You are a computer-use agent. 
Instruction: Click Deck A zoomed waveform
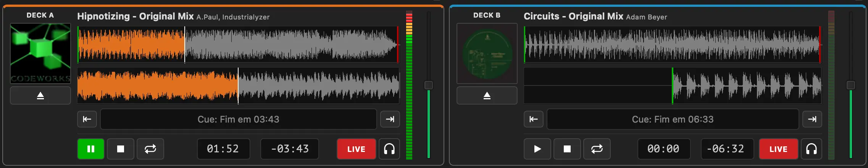(x=238, y=86)
